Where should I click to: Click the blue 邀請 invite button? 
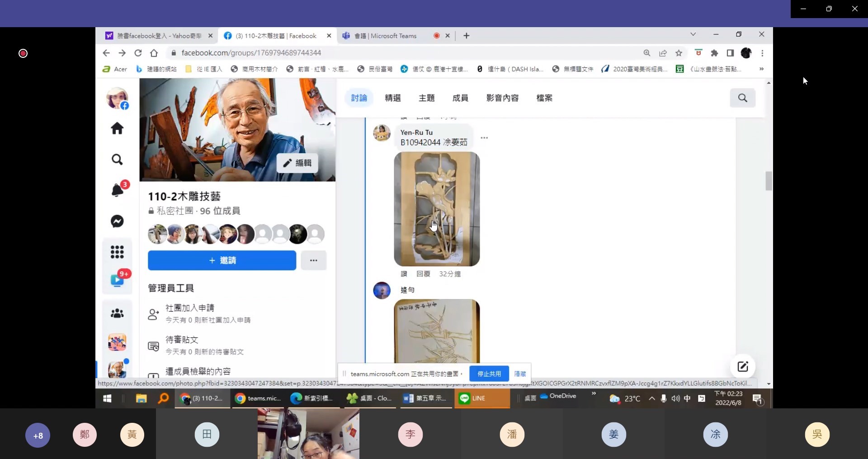tap(222, 260)
